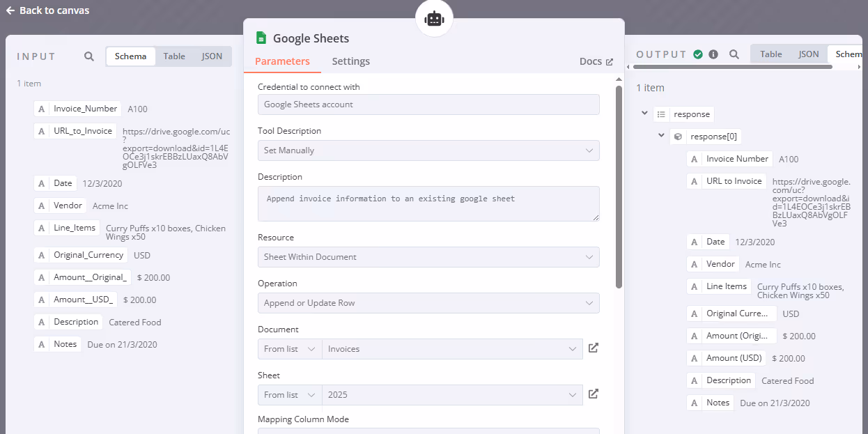Click type icon beside output Amount (USD)
The height and width of the screenshot is (434, 868).
tap(695, 358)
